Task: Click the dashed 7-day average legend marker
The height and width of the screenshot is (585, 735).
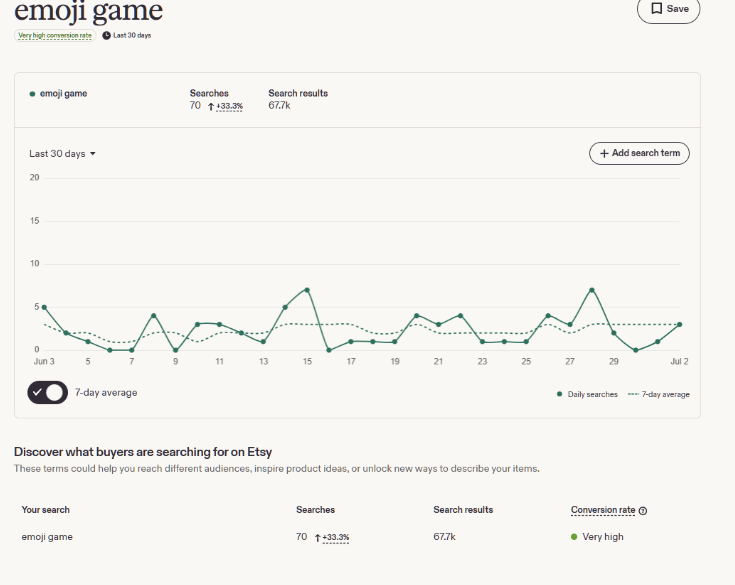Action: point(633,394)
